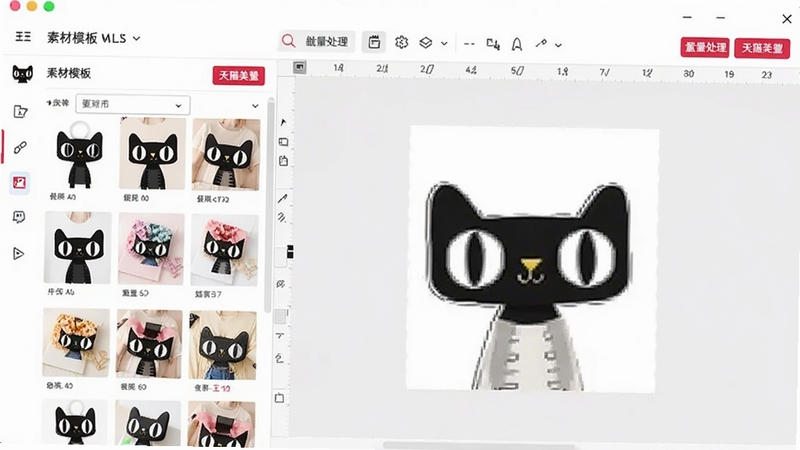Open settings gear in the top toolbar
Screen dimensions: 800x450
pyautogui.click(x=402, y=42)
